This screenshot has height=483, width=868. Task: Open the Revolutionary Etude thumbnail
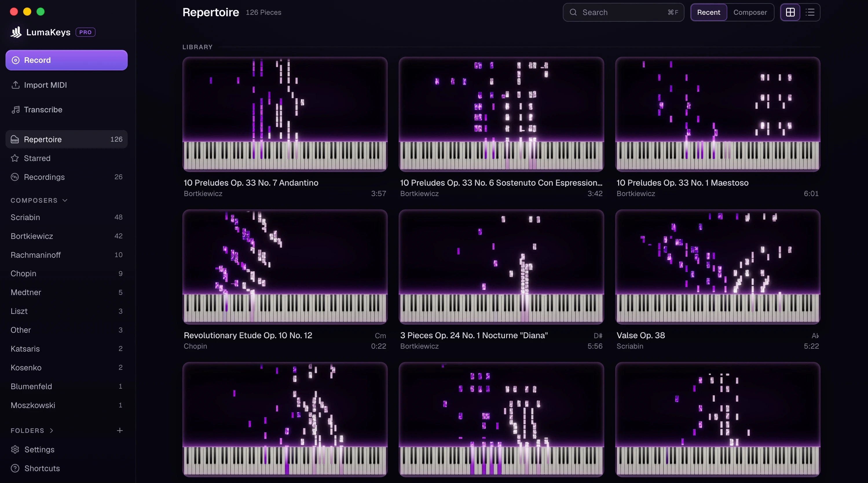click(285, 267)
